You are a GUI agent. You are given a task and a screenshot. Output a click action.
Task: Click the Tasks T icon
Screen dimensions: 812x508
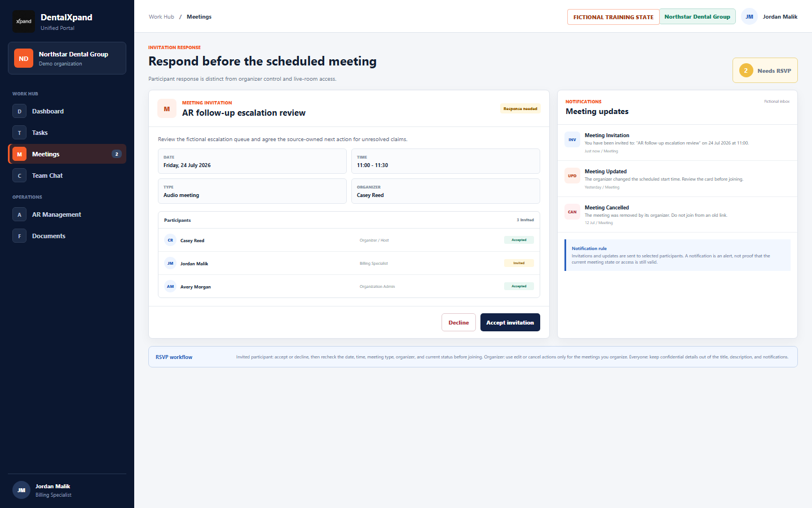point(19,133)
